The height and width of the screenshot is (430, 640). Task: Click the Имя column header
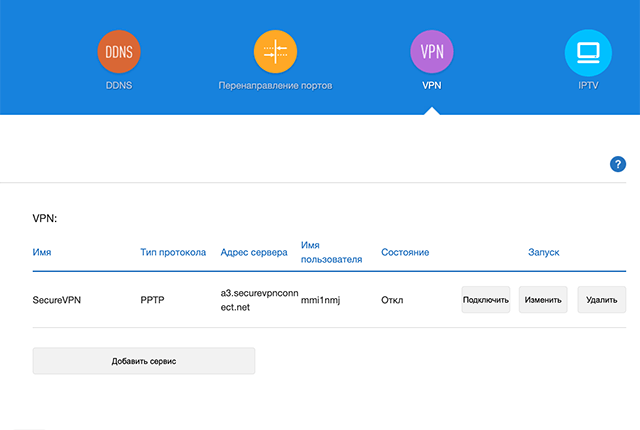tap(42, 252)
